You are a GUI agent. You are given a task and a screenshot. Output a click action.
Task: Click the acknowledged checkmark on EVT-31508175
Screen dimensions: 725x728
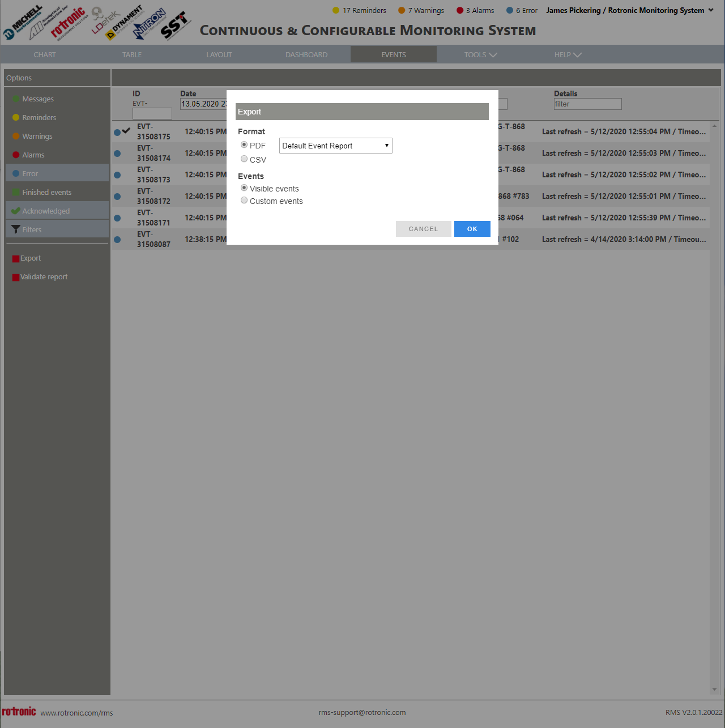pos(126,130)
